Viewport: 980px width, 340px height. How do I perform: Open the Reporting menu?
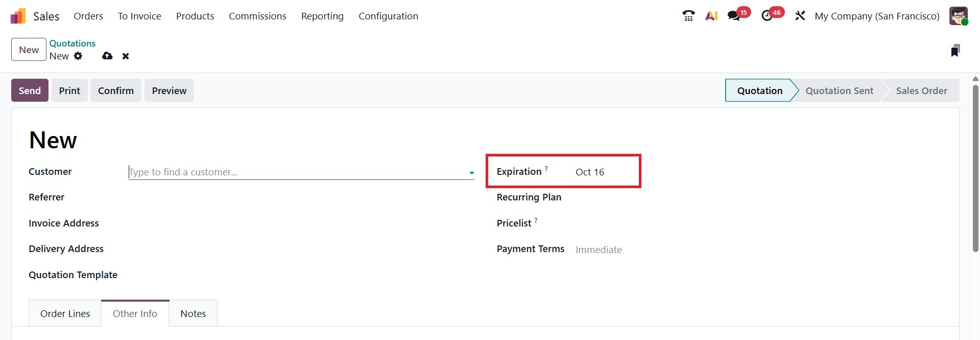click(x=322, y=16)
